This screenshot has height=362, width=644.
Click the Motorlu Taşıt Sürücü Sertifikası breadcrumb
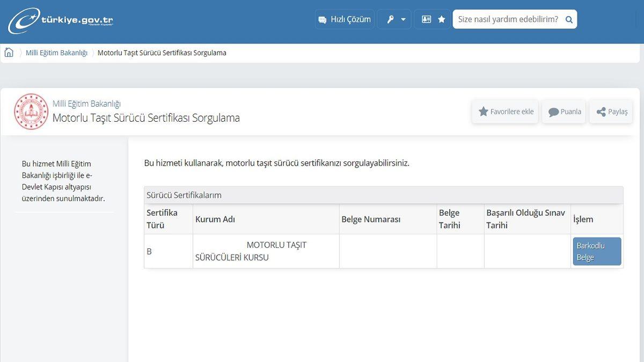point(162,53)
